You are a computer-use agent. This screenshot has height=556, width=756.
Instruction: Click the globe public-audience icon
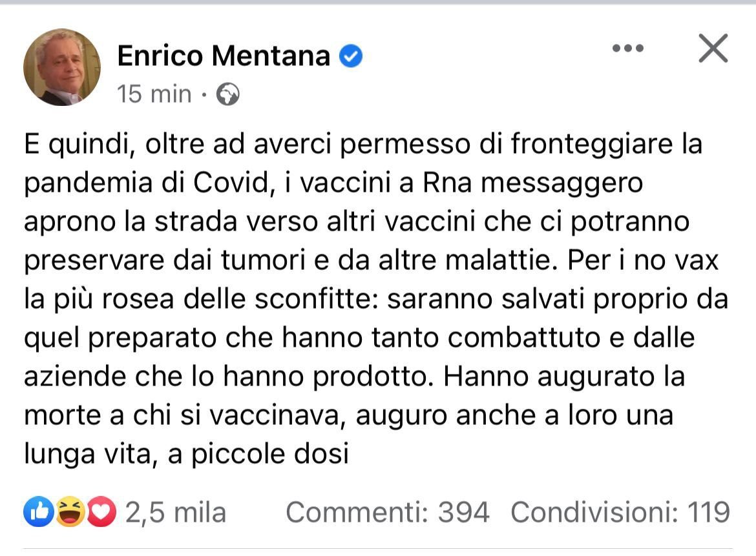(227, 95)
